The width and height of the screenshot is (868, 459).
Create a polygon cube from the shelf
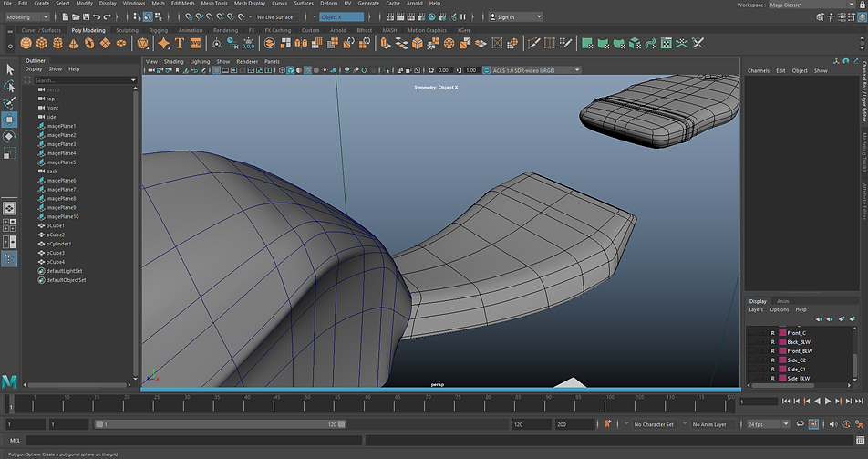42,43
